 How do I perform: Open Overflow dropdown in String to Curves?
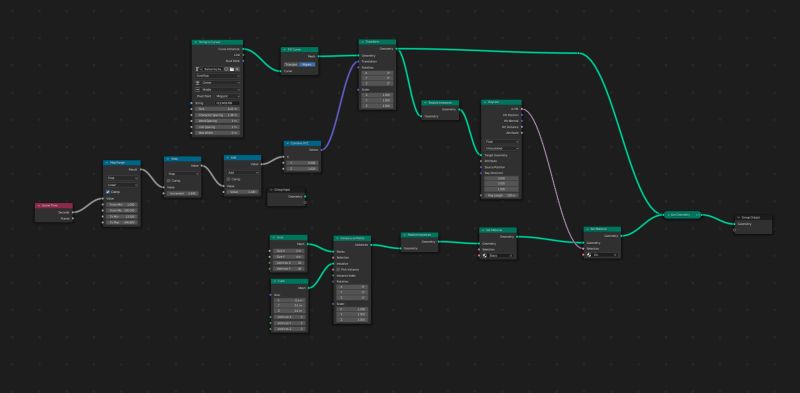click(218, 76)
